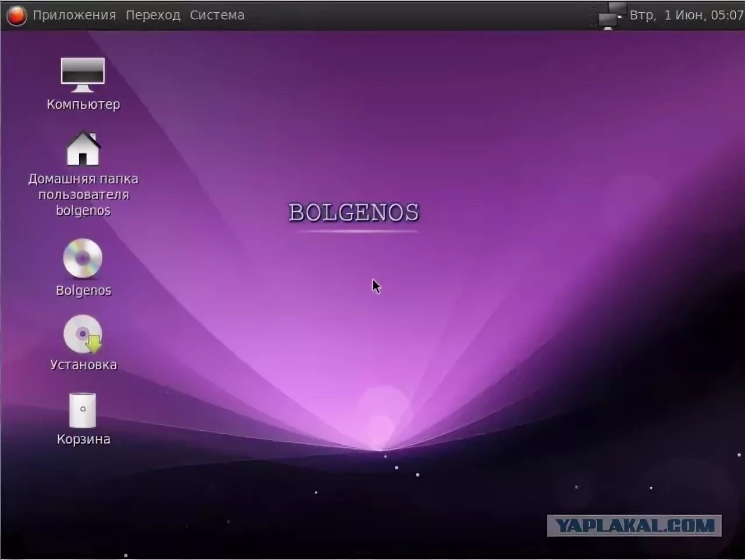Open the Переход menu

click(x=153, y=15)
